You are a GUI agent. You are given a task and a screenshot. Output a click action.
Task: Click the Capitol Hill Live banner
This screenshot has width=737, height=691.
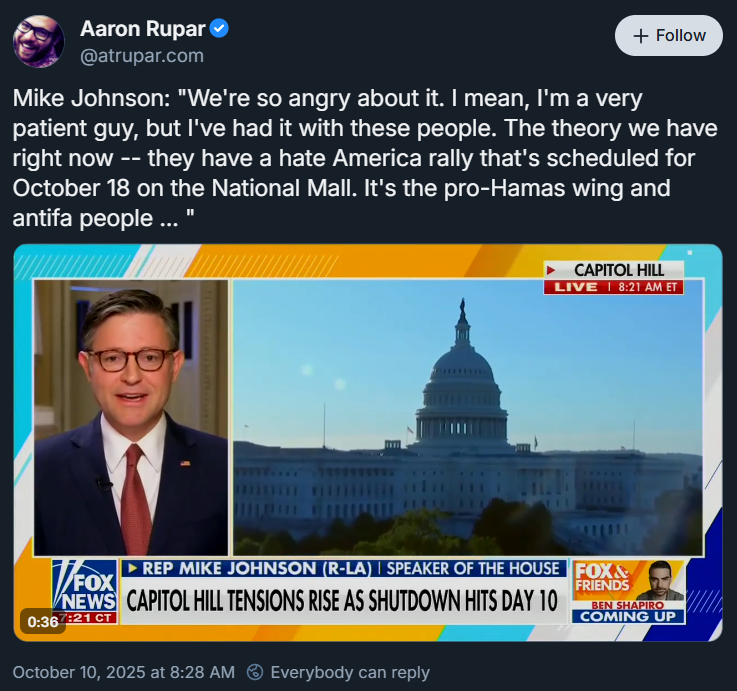614,278
